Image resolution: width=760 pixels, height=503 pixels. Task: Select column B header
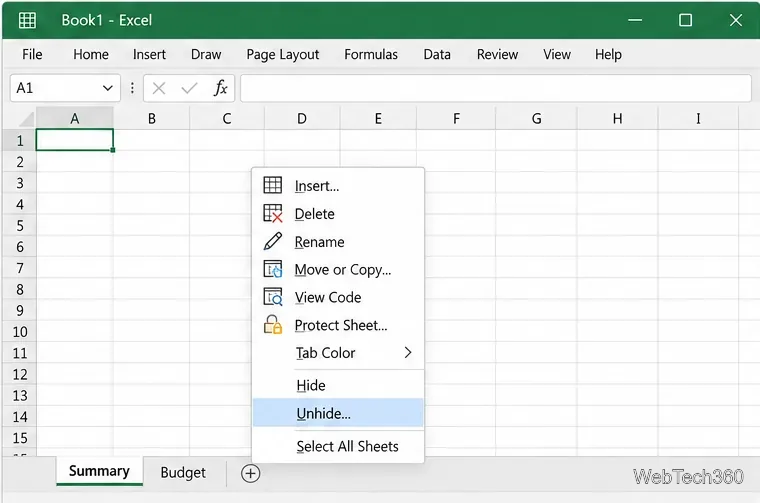click(x=152, y=119)
